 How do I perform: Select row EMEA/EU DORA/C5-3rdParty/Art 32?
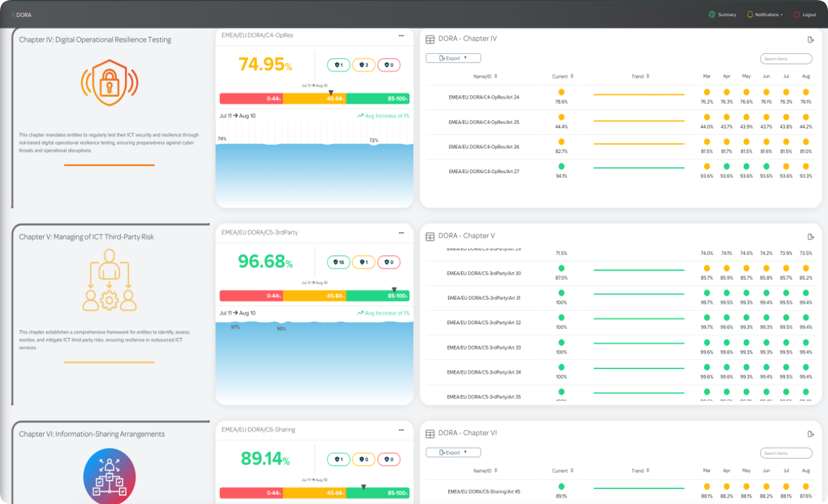tap(620, 322)
